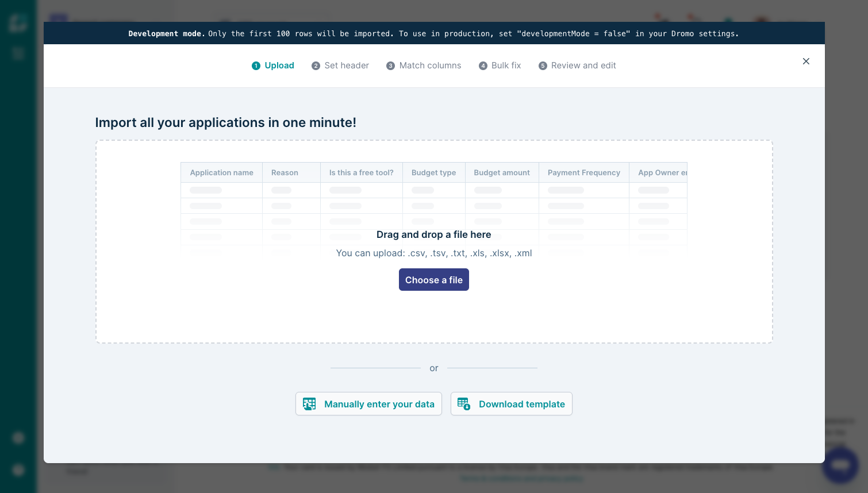Go to the Match columns step
868x493 pixels.
tap(424, 66)
